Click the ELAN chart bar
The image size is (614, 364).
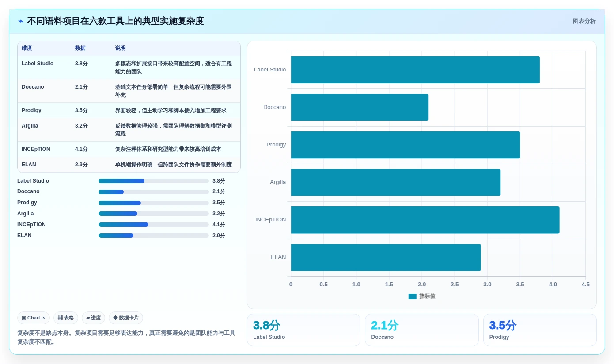pyautogui.click(x=386, y=257)
